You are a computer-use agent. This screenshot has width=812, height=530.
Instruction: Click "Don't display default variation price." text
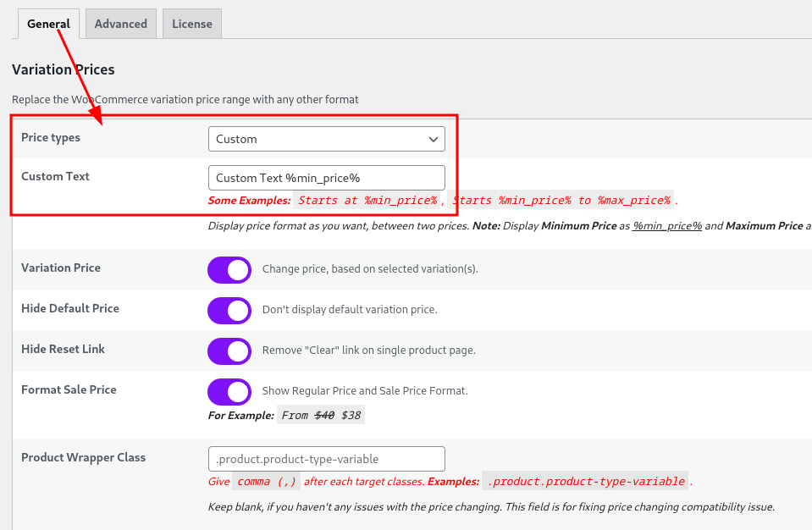pos(350,310)
